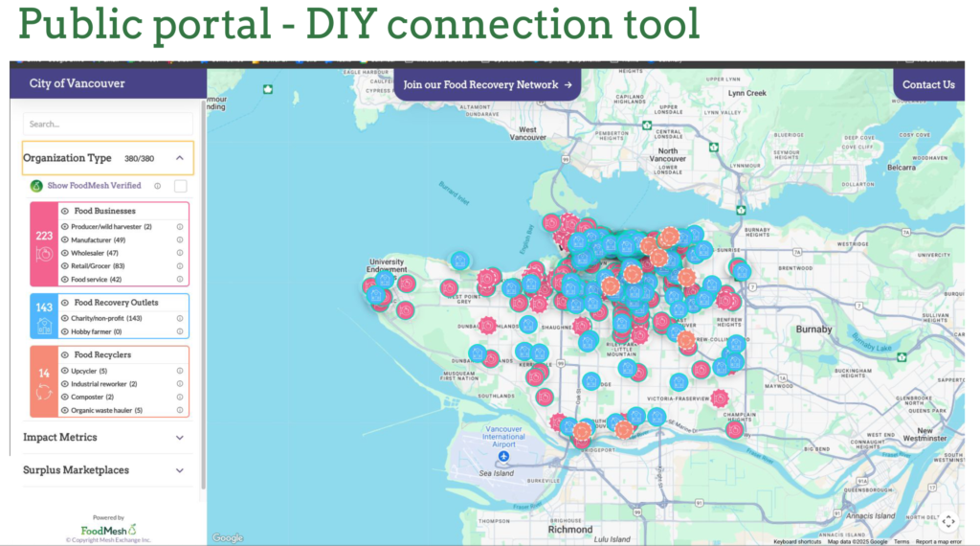Toggle Organic waste hauler eye icon

pyautogui.click(x=65, y=410)
